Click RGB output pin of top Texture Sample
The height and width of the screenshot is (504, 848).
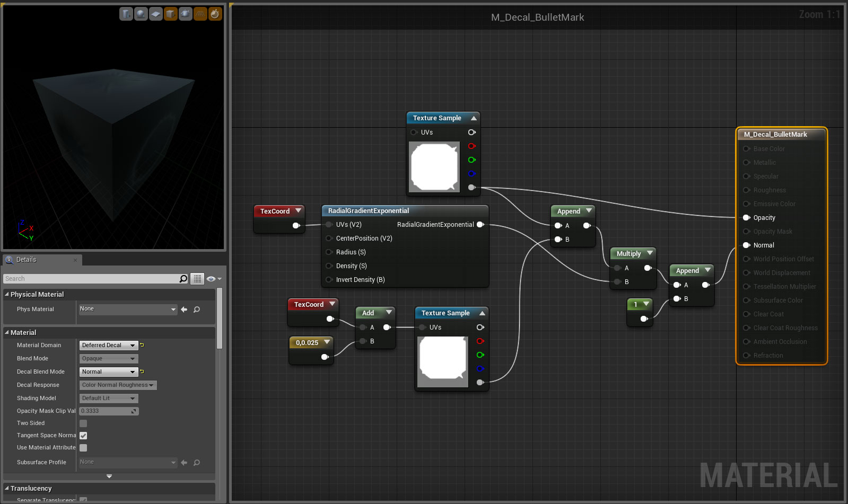[471, 132]
